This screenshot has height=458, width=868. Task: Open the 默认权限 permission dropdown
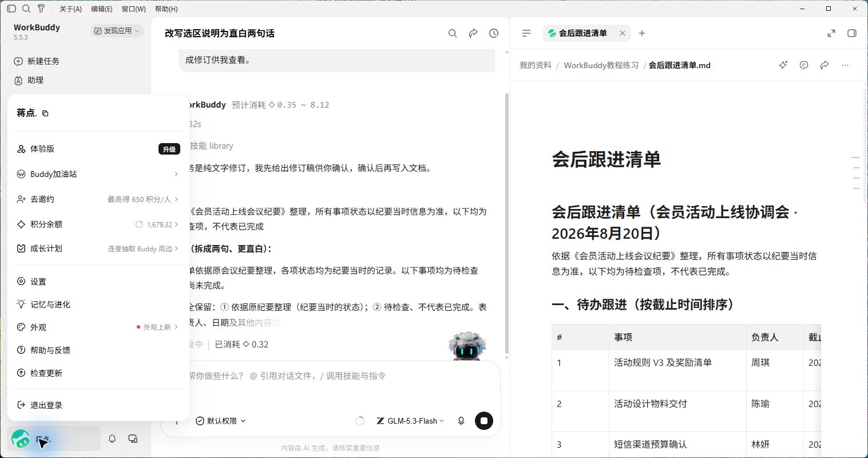pos(221,421)
